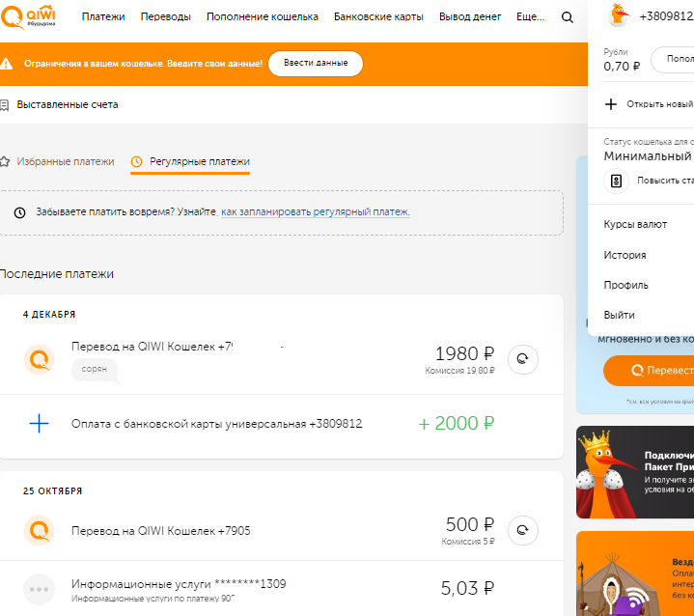Click blue plus icon of card top-up
The width and height of the screenshot is (694, 616).
(x=39, y=423)
